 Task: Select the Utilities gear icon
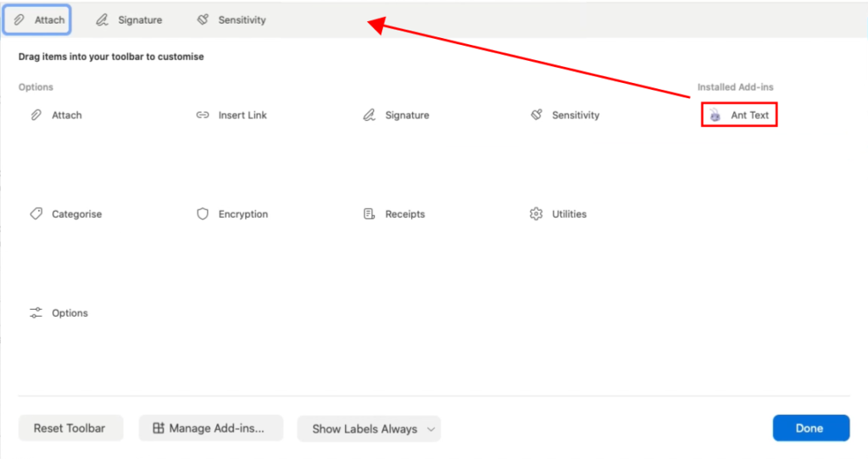click(536, 214)
